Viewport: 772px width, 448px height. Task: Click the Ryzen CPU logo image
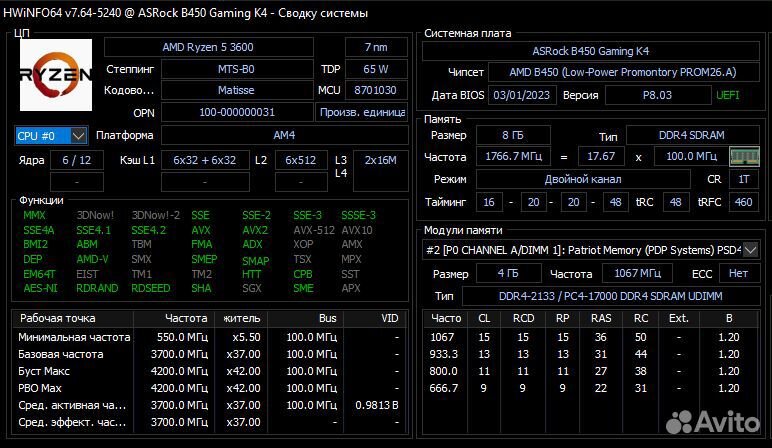56,74
